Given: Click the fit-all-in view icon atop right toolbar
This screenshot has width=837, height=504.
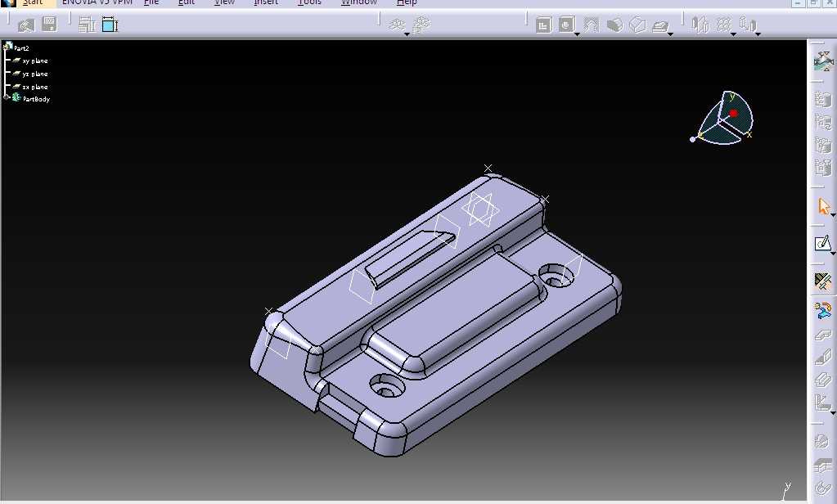Looking at the screenshot, I should 823,61.
